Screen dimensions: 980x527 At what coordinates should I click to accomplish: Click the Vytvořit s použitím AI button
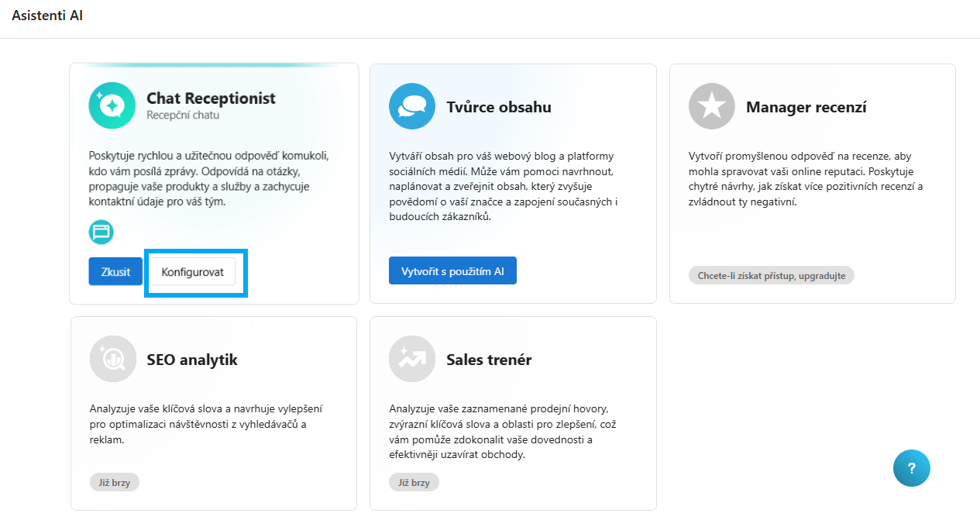[452, 271]
